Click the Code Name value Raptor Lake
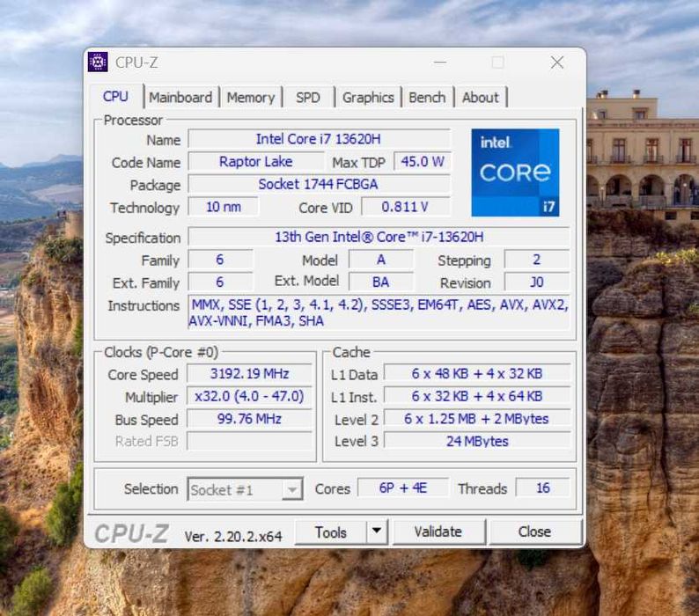The image size is (699, 616). [x=256, y=161]
